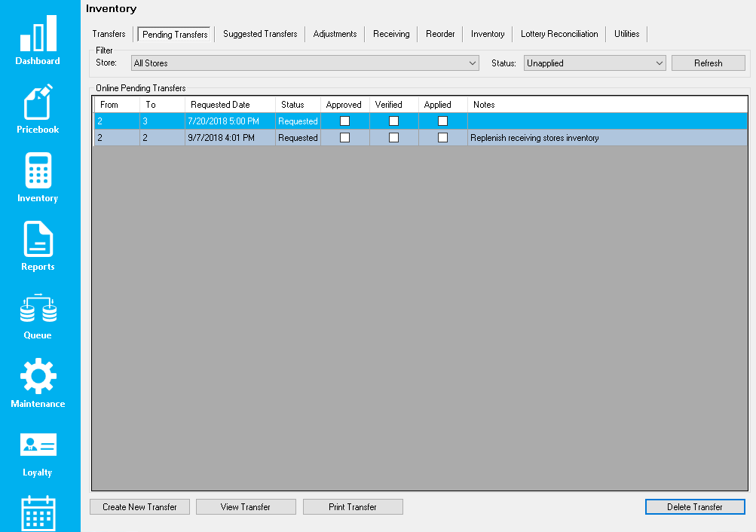756x532 pixels.
Task: Sort by the To column header
Action: click(163, 105)
